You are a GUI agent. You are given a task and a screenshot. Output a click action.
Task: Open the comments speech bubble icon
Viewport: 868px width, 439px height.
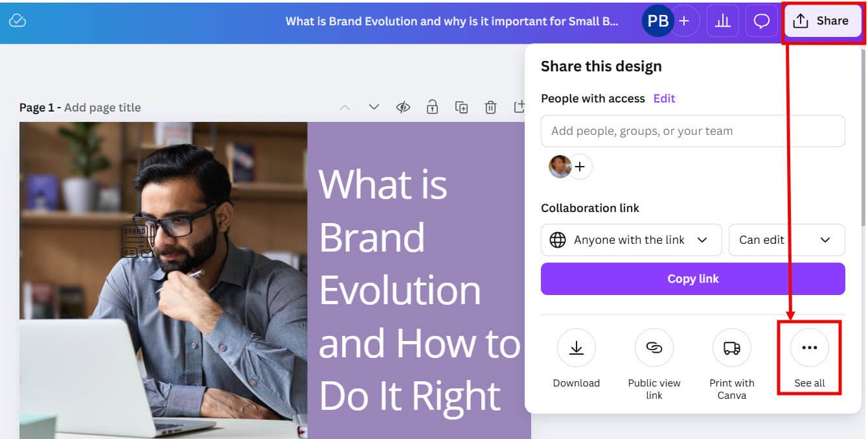(762, 21)
